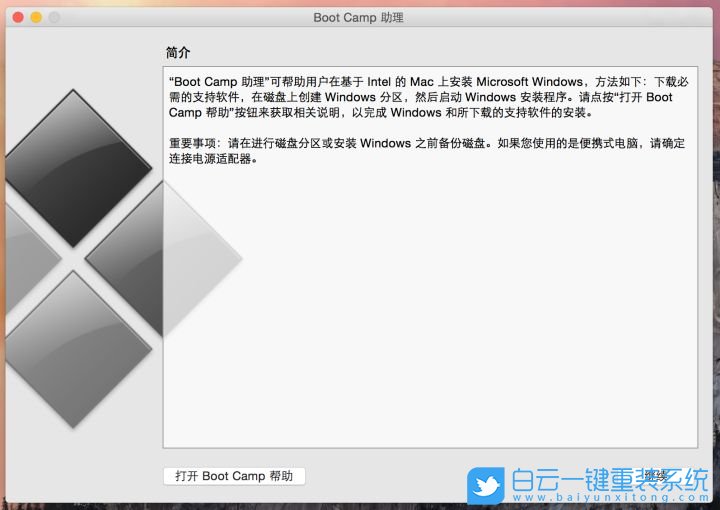Click the 简介 heading

pyautogui.click(x=178, y=52)
